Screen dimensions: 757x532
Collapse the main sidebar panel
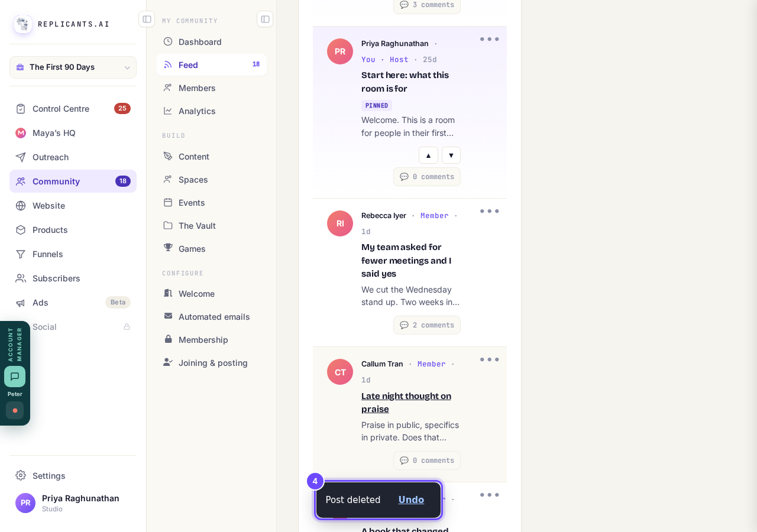147,19
